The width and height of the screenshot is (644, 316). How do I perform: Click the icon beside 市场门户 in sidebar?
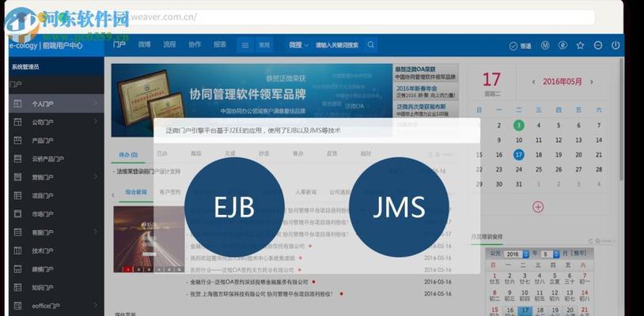tap(17, 213)
